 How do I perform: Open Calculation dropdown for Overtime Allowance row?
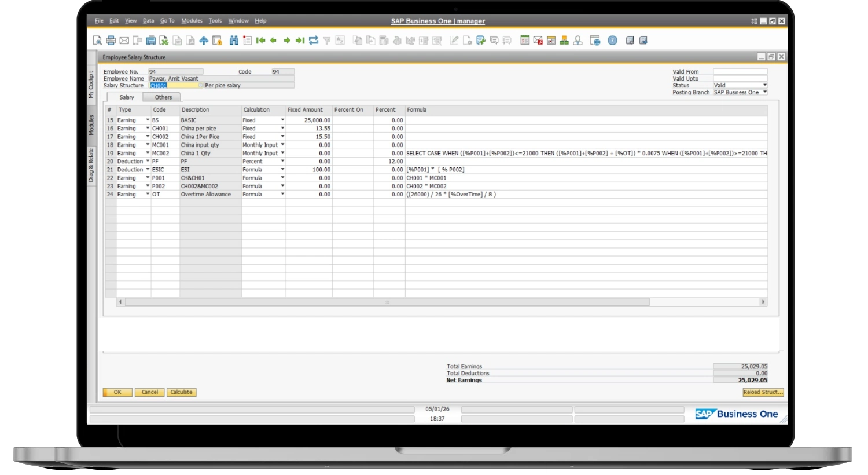point(282,195)
